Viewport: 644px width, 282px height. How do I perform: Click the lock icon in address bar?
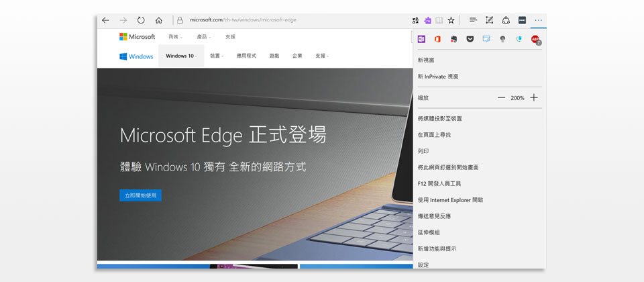[x=180, y=20]
